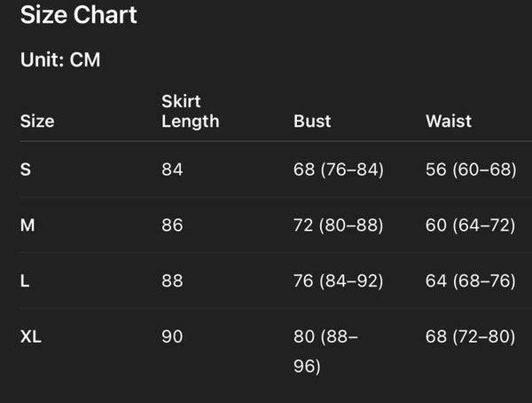Image resolution: width=532 pixels, height=403 pixels.
Task: Click the Size Chart heading
Action: click(x=79, y=15)
